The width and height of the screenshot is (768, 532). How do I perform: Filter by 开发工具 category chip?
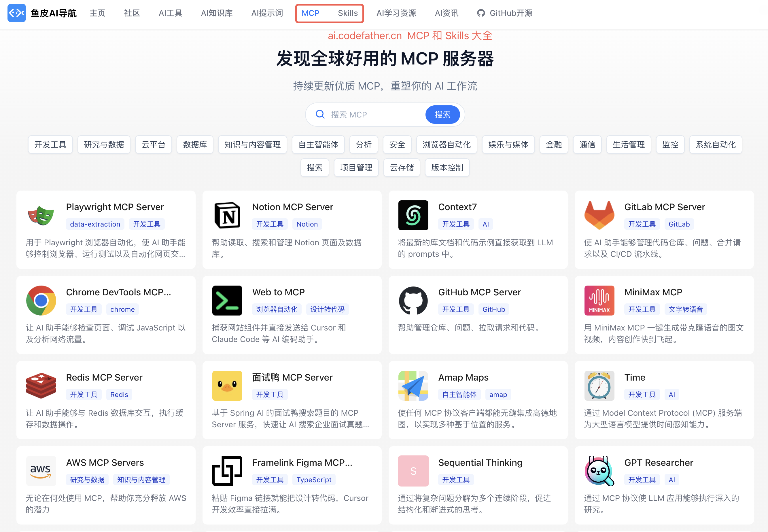[50, 145]
